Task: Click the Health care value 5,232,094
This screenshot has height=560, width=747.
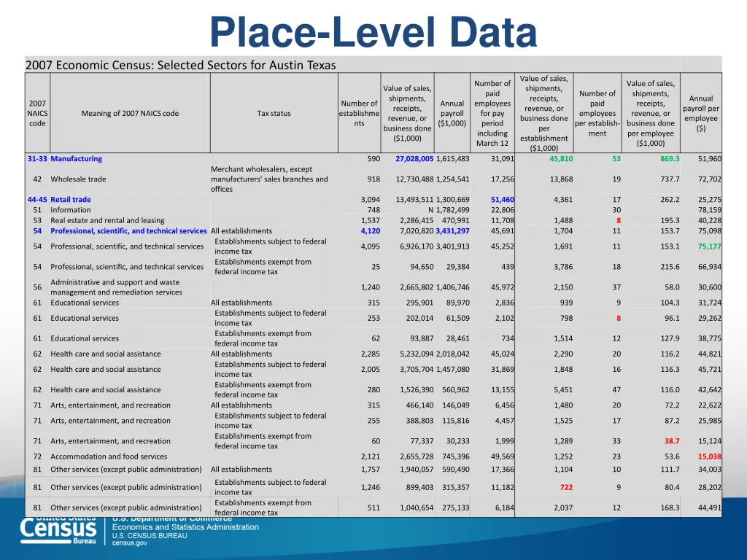Action: [417, 354]
